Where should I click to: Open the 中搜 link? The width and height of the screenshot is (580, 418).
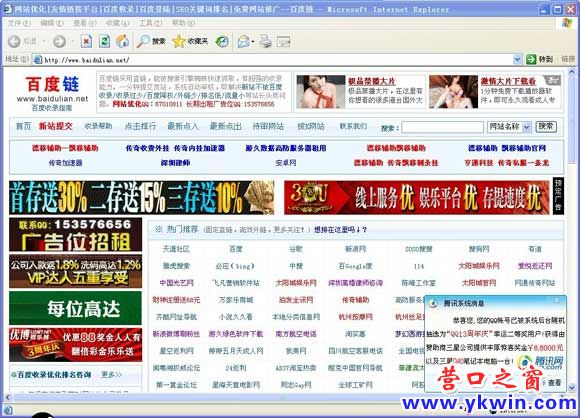(x=296, y=266)
